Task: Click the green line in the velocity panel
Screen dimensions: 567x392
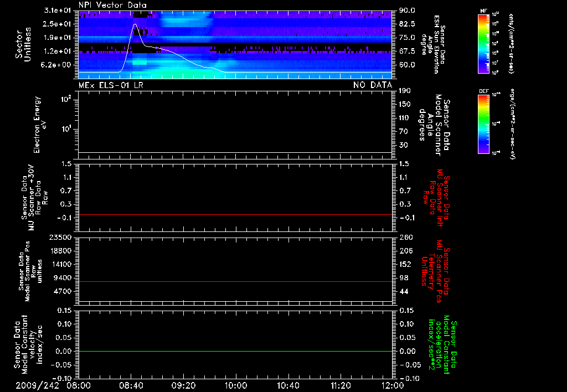Action: click(235, 351)
